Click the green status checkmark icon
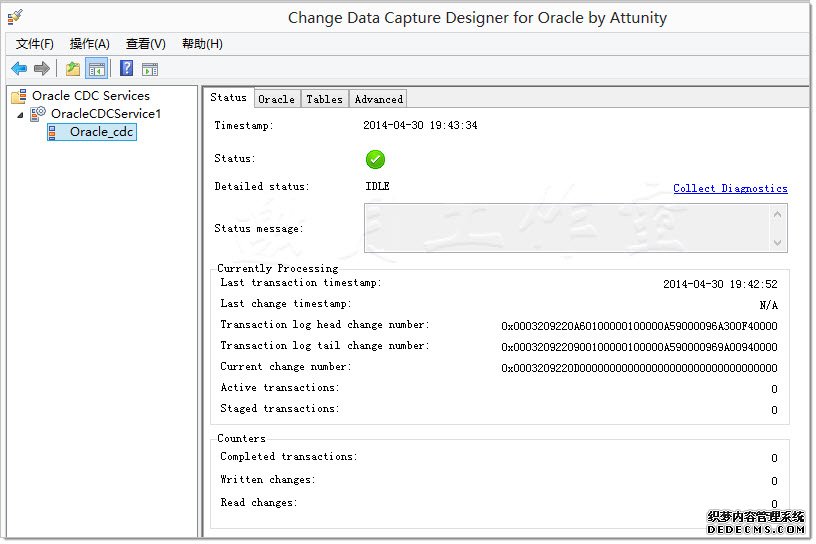This screenshot has width=816, height=544. (375, 159)
